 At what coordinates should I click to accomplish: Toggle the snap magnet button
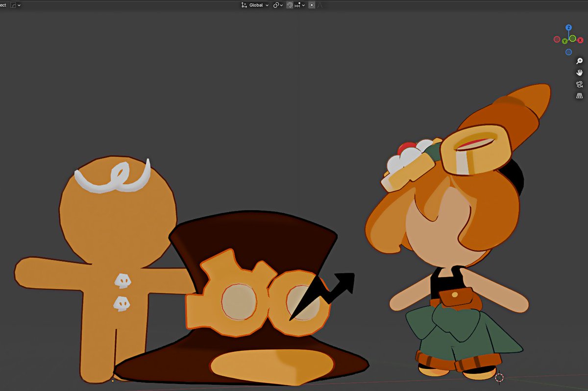click(x=290, y=5)
